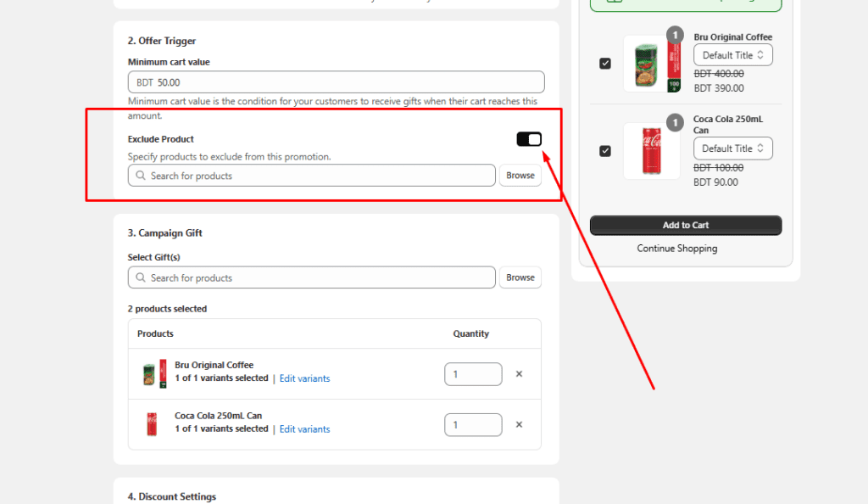The image size is (868, 504).
Task: Click the Coca Cola 250mL Can name in gift table
Action: tap(219, 416)
